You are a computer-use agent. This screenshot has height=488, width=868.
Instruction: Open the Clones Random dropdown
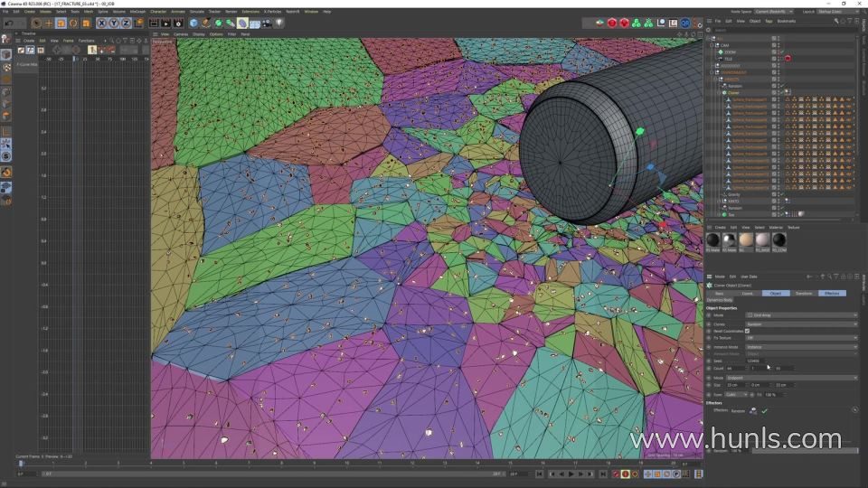pyautogui.click(x=802, y=324)
